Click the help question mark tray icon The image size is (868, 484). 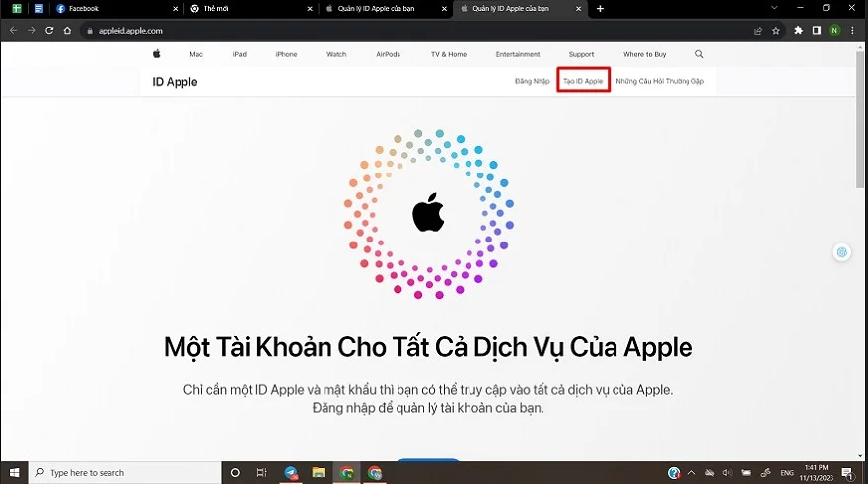pyautogui.click(x=674, y=473)
